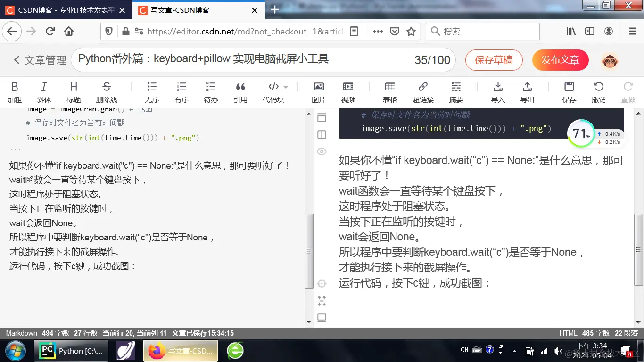Click the bottom panel icon below fullscreen
Viewport: 644px width, 362px height.
pyautogui.click(x=322, y=318)
